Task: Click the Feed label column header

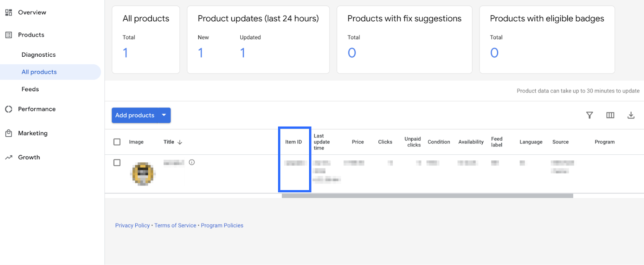Action: click(x=497, y=142)
